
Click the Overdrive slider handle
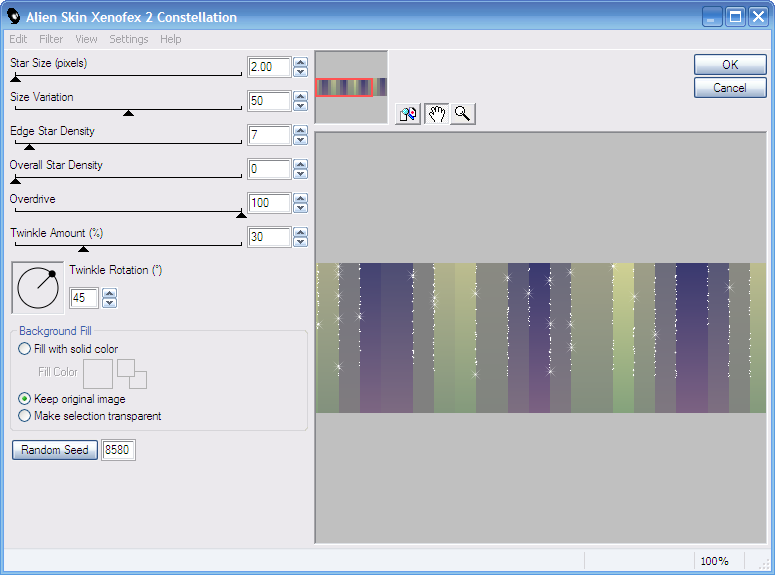pos(241,215)
